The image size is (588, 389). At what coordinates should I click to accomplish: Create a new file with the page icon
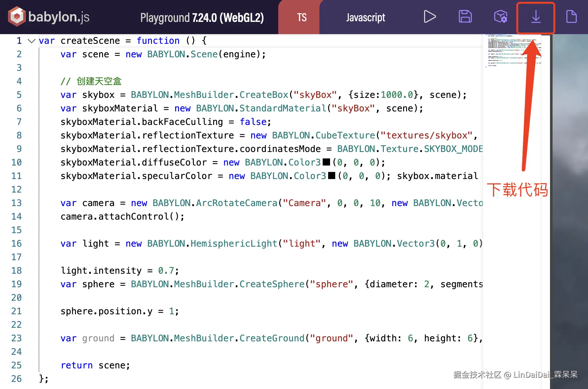tap(571, 16)
